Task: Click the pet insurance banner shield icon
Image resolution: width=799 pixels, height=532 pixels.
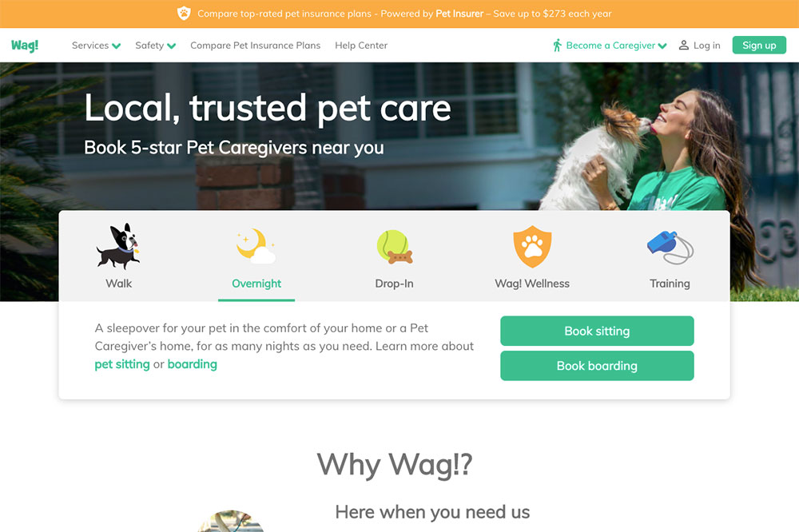Action: (x=184, y=14)
